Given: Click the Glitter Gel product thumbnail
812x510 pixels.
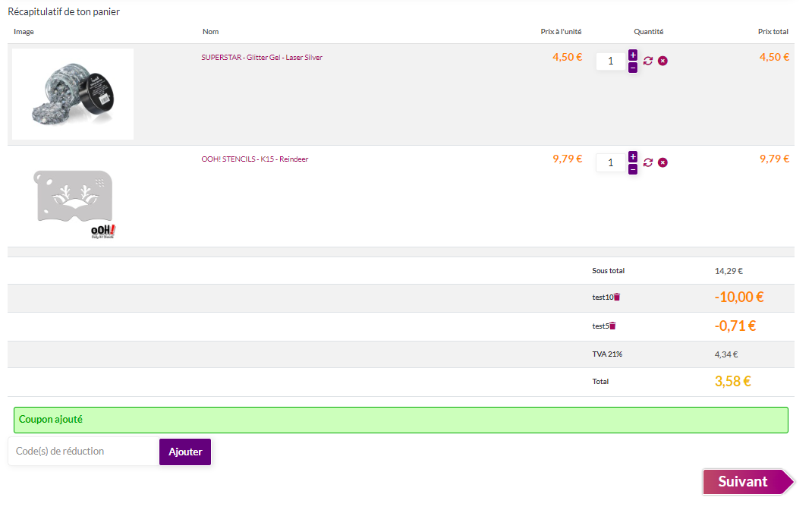Looking at the screenshot, I should pos(73,94).
